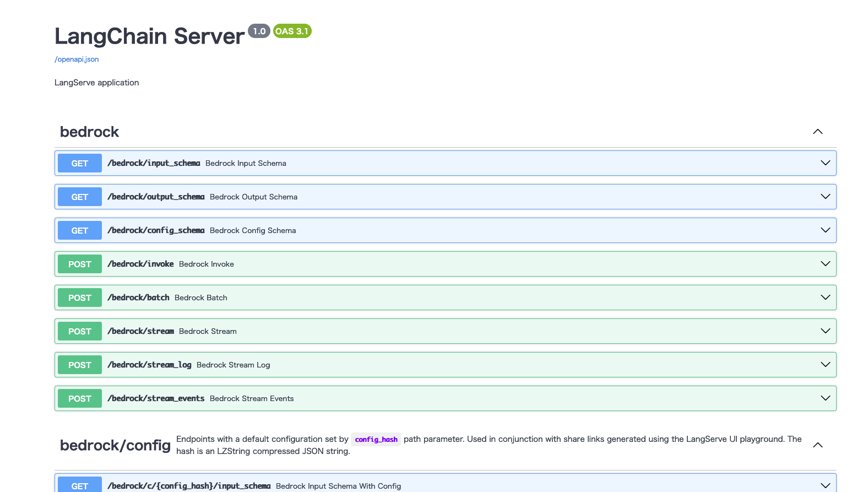Expand the /bedrock/batch endpoint arrow
The height and width of the screenshot is (492, 868).
826,298
